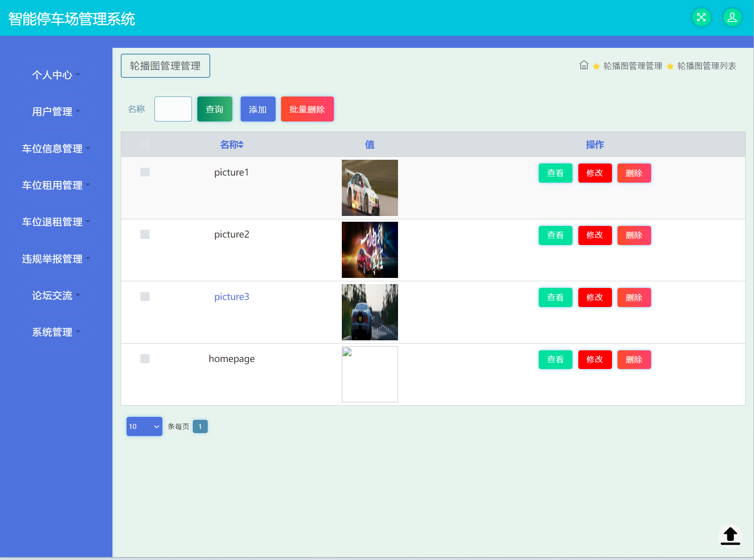The image size is (754, 560).
Task: Open the user profile icon in header
Action: click(732, 17)
